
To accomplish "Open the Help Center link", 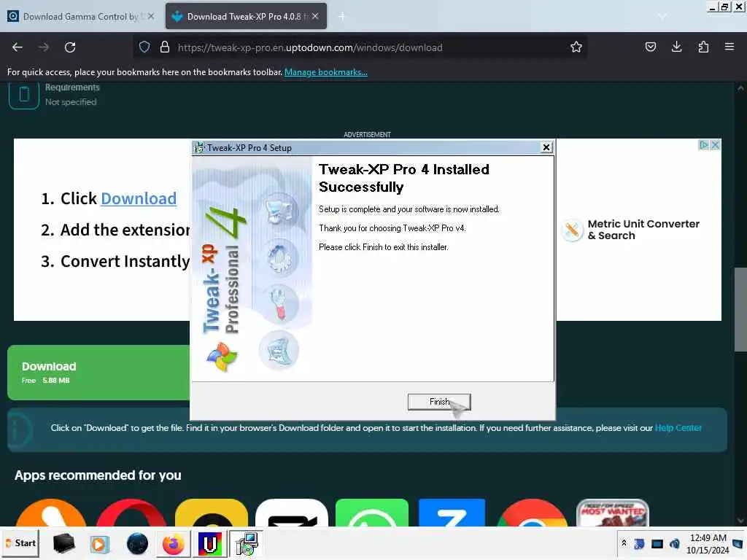I will (x=678, y=427).
